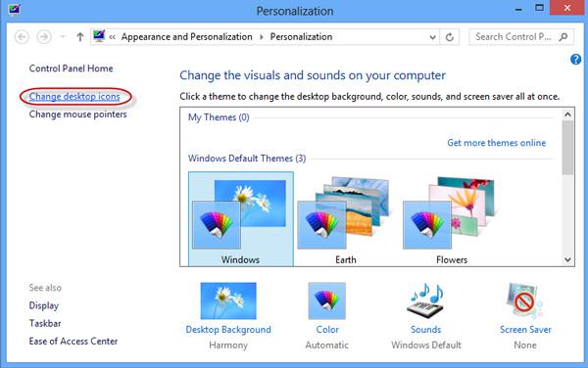This screenshot has width=588, height=368.
Task: Select the Earth theme
Action: [x=346, y=219]
